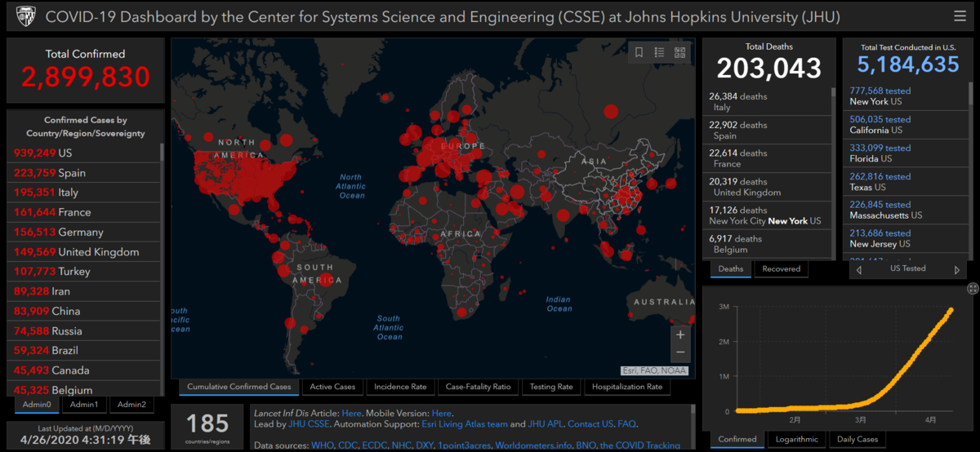Select Canada in confirmed cases list
The width and height of the screenshot is (980, 452).
84,370
